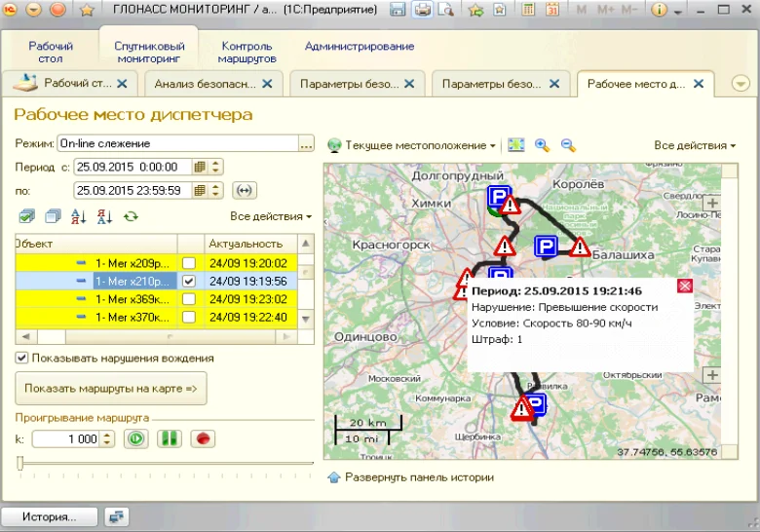Toggle checkbox for 1- Мег х370к row
The height and width of the screenshot is (532, 760).
pos(189,317)
